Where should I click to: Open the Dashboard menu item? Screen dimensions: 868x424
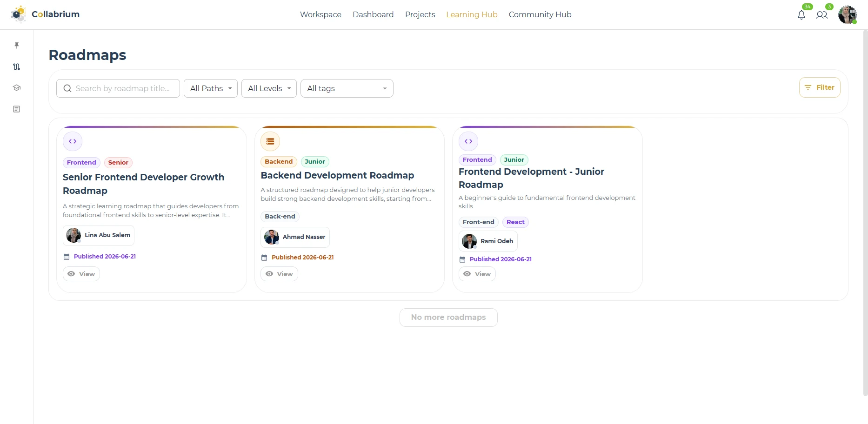373,14
